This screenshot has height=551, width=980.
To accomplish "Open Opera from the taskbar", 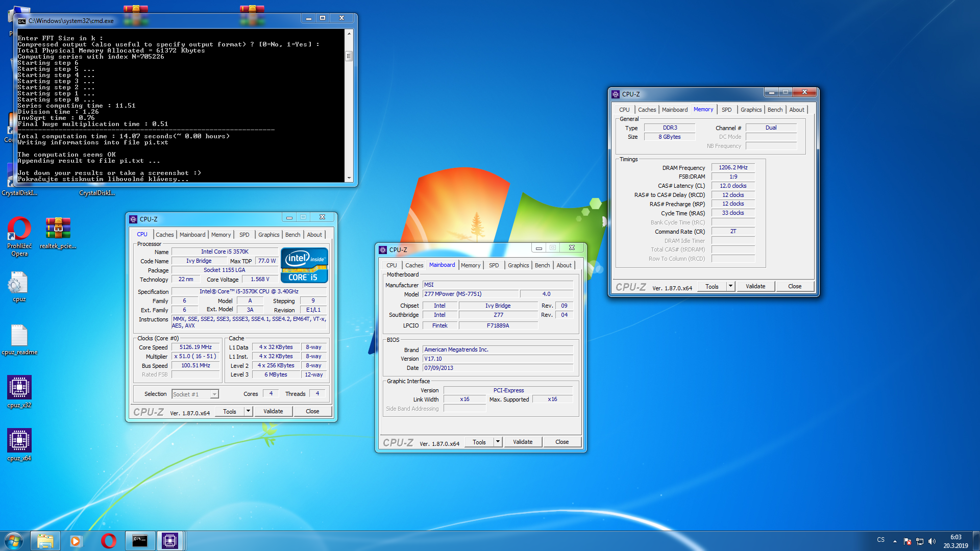I will [x=108, y=541].
